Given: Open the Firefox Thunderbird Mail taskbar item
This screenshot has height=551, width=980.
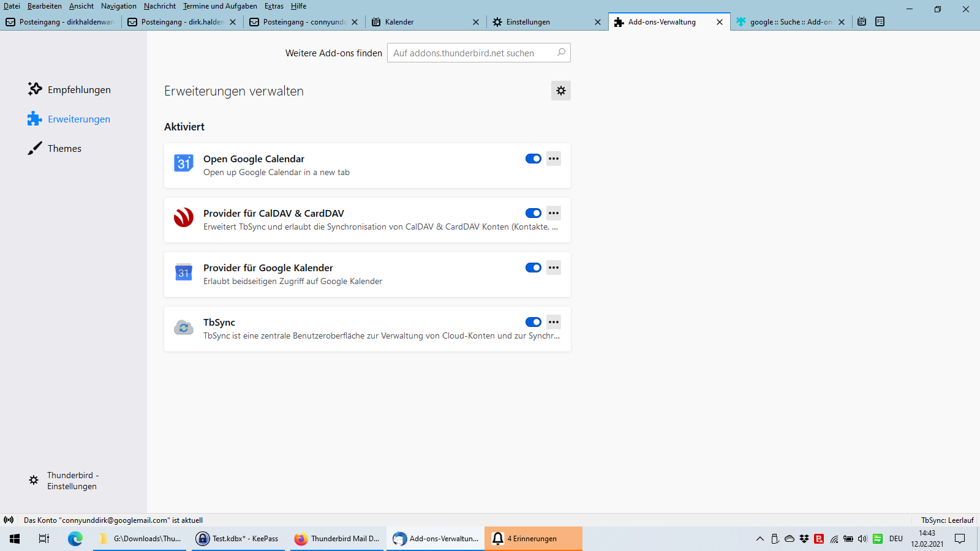Looking at the screenshot, I should pyautogui.click(x=337, y=539).
